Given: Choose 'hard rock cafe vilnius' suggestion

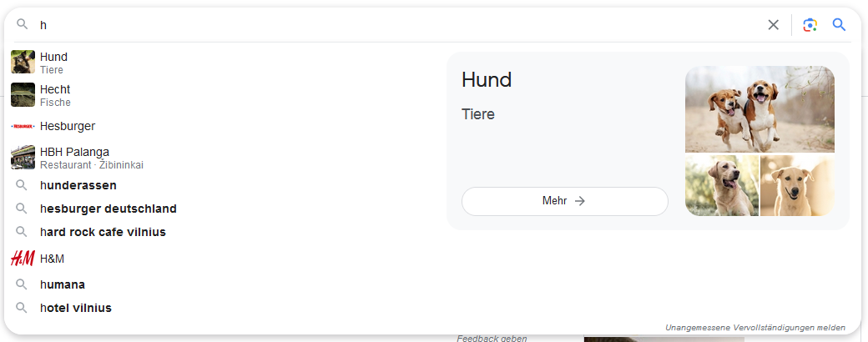Looking at the screenshot, I should coord(103,232).
